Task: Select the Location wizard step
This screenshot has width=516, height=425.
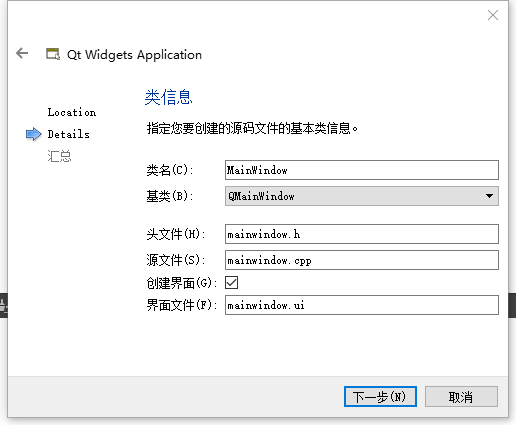Action: pyautogui.click(x=72, y=112)
